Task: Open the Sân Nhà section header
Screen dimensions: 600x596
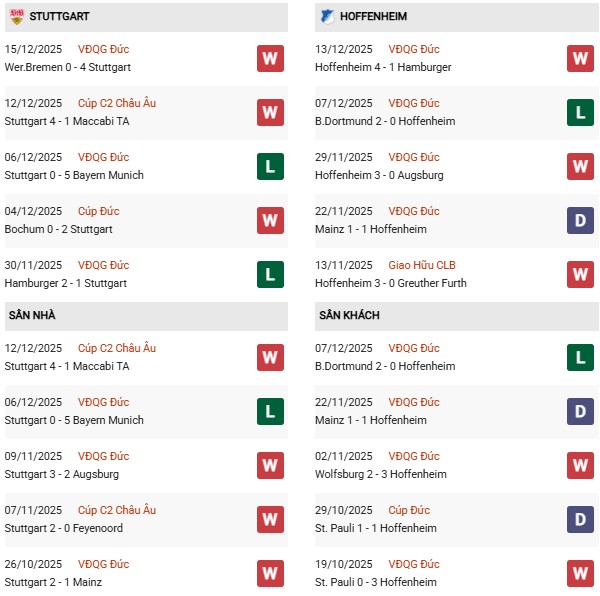Action: tap(32, 316)
